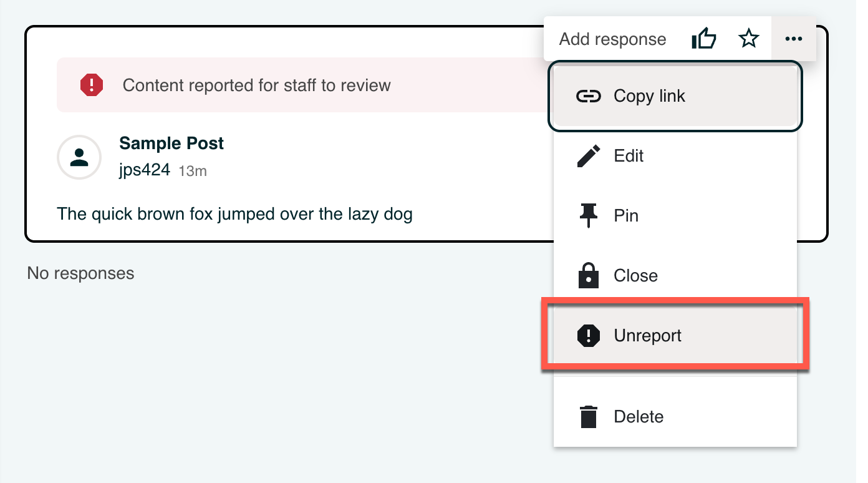Click the thumbs-up like icon
This screenshot has height=483, width=868.
[x=704, y=39]
